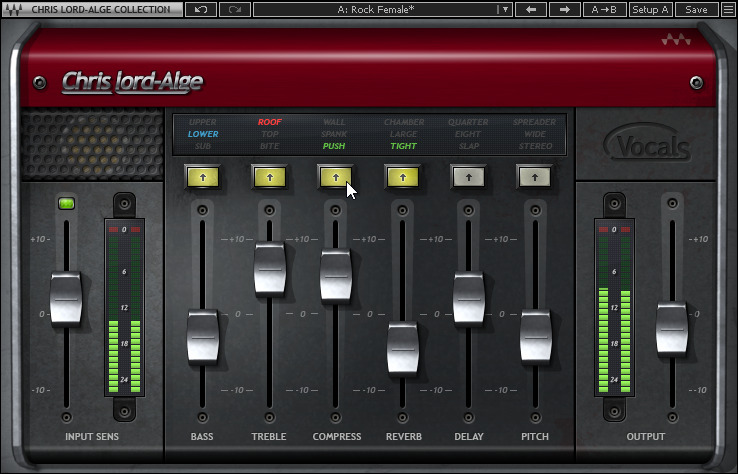738x474 pixels.
Task: Click the WIDE pitch mode label
Action: (x=535, y=134)
